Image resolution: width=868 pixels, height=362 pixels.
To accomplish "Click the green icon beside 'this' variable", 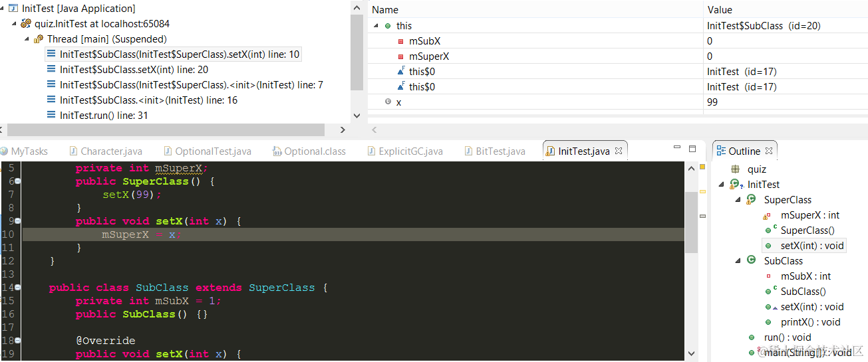I will click(388, 26).
